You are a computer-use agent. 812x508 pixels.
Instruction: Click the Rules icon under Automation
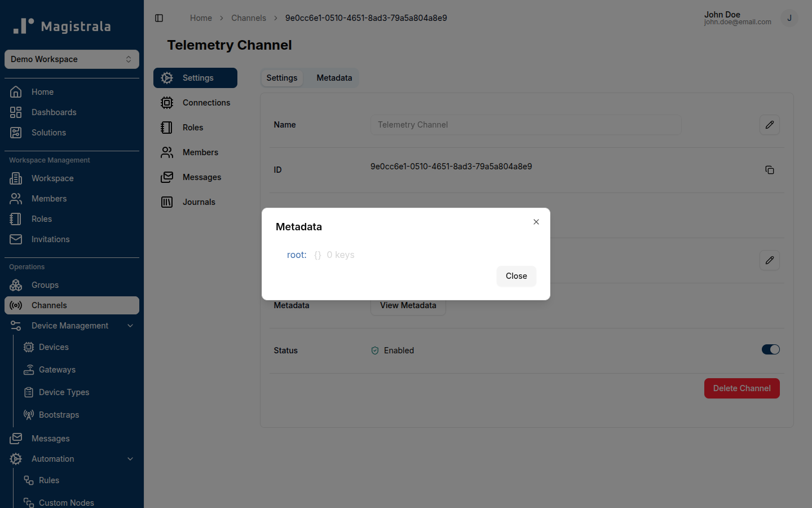pos(29,480)
